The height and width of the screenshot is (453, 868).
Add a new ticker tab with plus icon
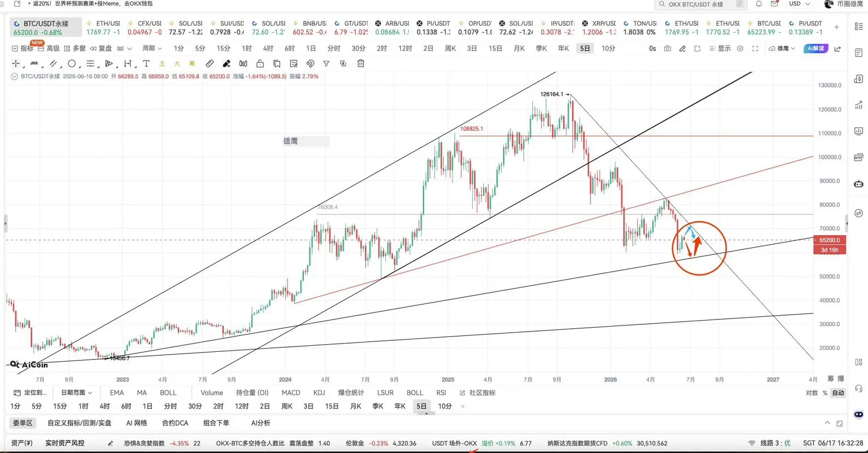[x=836, y=27]
